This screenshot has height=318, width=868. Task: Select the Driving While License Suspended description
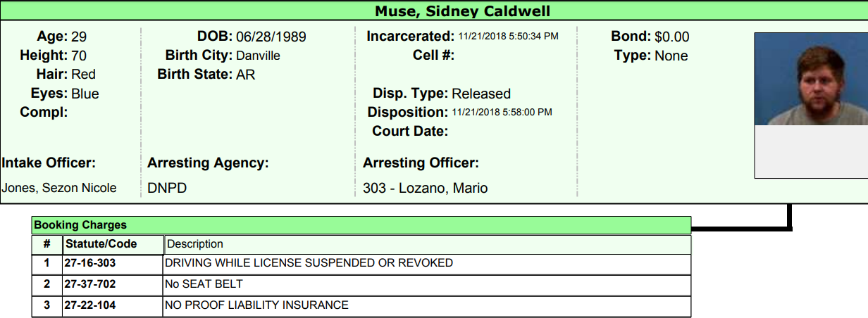309,263
